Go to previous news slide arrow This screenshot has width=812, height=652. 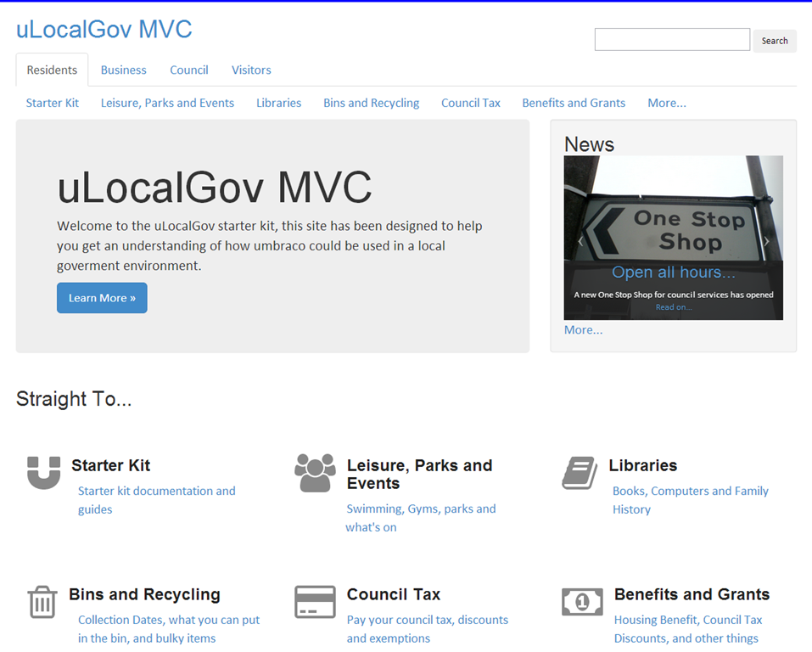click(580, 241)
